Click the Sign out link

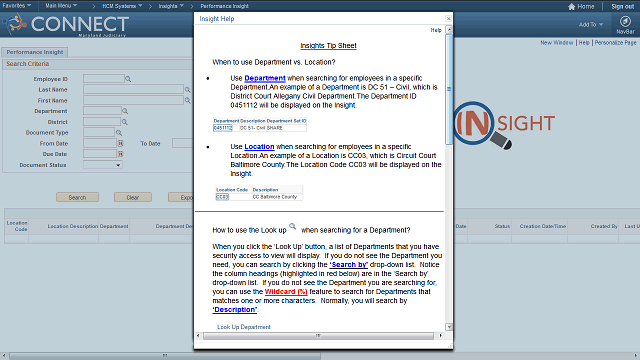point(622,7)
